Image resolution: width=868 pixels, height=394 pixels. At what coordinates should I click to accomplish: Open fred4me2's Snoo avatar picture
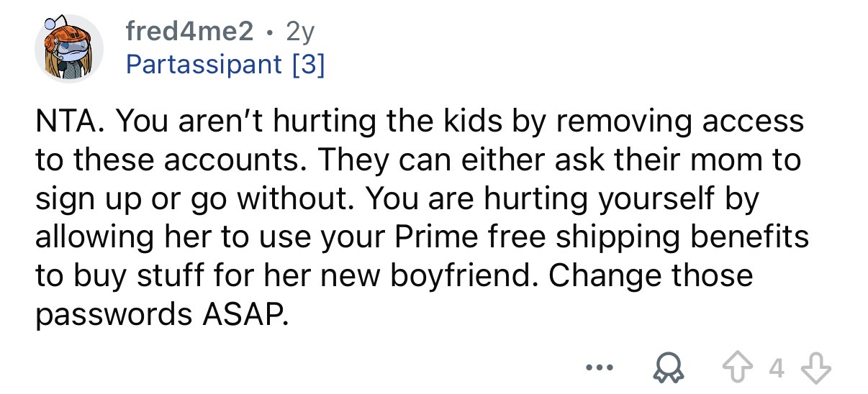click(x=69, y=49)
